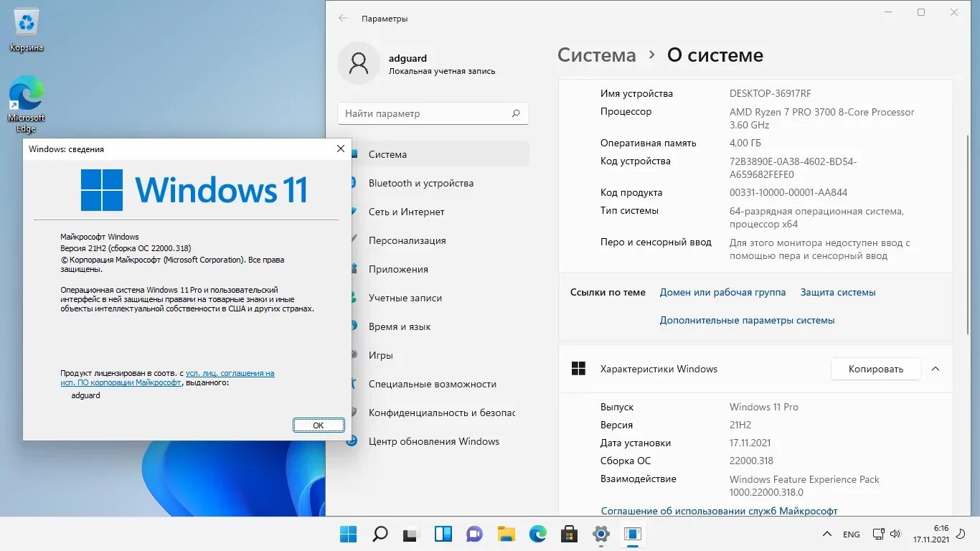The image size is (980, 551).
Task: Click 'Локальная учетная запись' under adguard
Action: 442,71
